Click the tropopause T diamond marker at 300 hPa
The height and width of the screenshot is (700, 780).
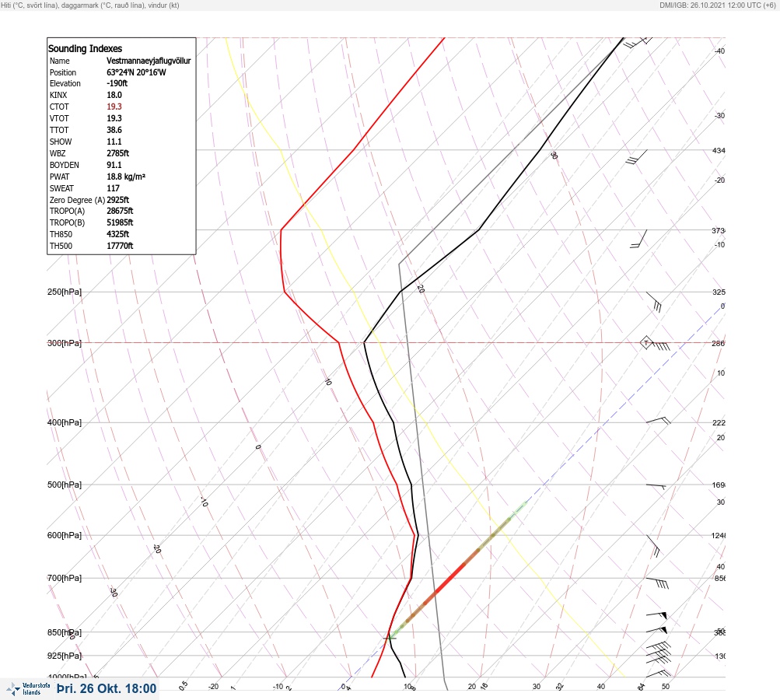pyautogui.click(x=645, y=343)
